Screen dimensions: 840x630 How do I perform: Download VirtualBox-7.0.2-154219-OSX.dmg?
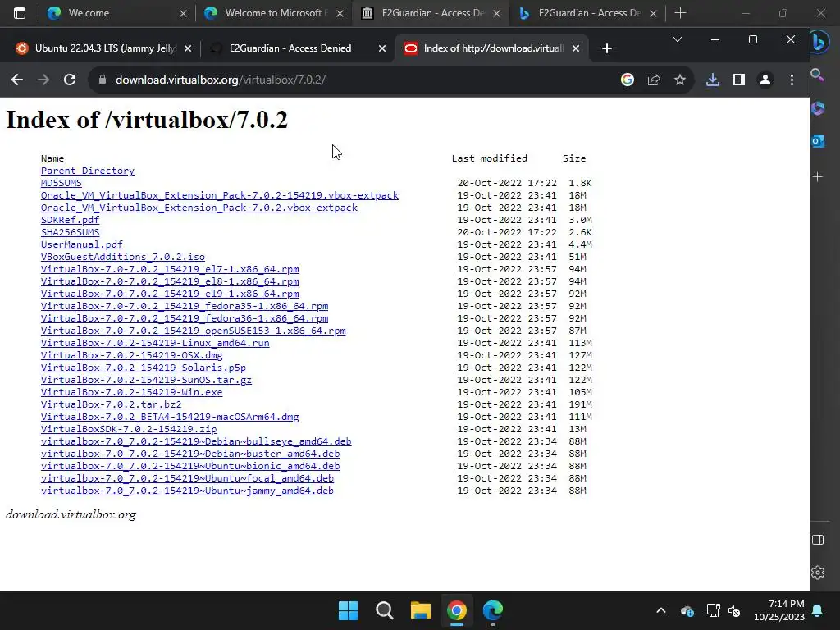tap(132, 355)
